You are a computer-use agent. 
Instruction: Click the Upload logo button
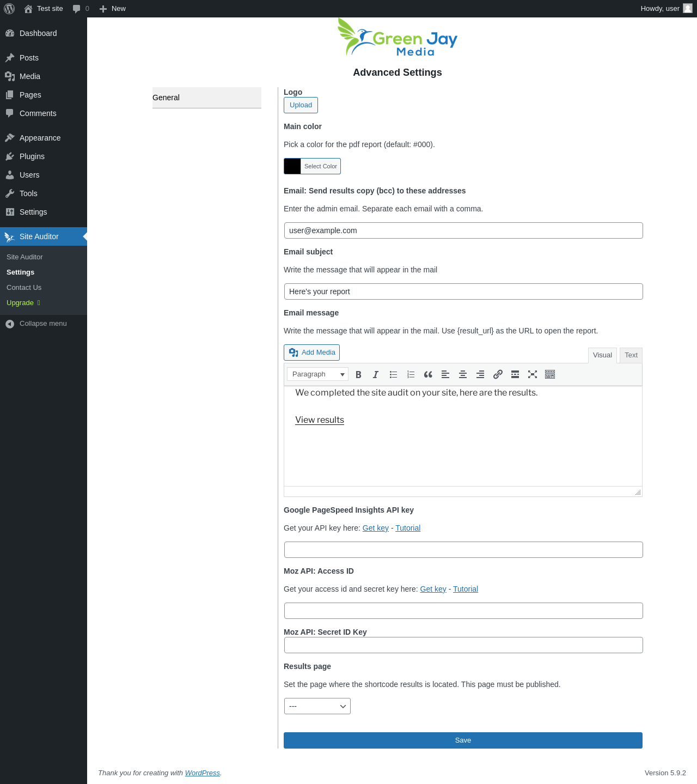[x=301, y=105]
